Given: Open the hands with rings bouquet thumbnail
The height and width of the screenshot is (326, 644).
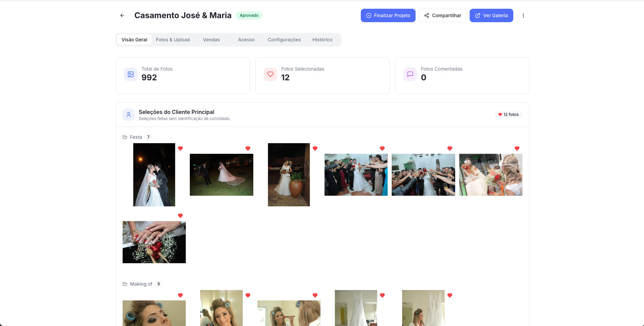Looking at the screenshot, I should point(154,242).
